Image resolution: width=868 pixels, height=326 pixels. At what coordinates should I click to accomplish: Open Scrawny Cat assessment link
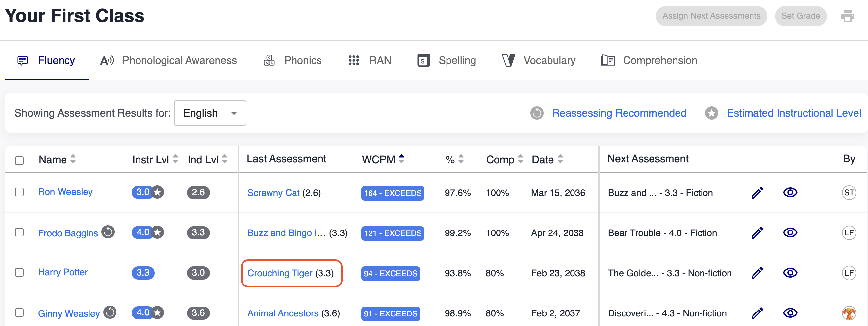(273, 193)
